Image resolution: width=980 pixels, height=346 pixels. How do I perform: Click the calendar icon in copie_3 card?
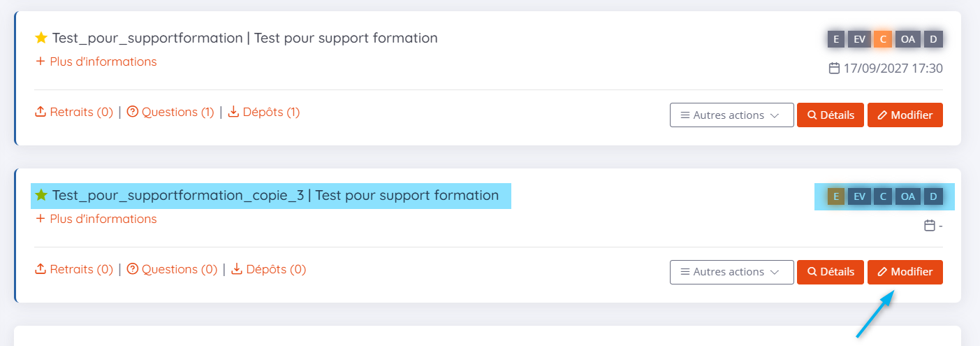click(x=929, y=226)
